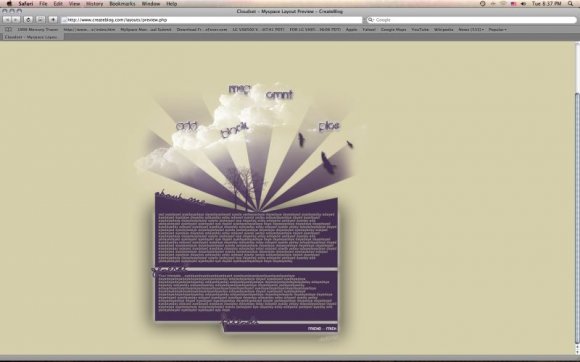Open the US flag input menu

[x=513, y=4]
